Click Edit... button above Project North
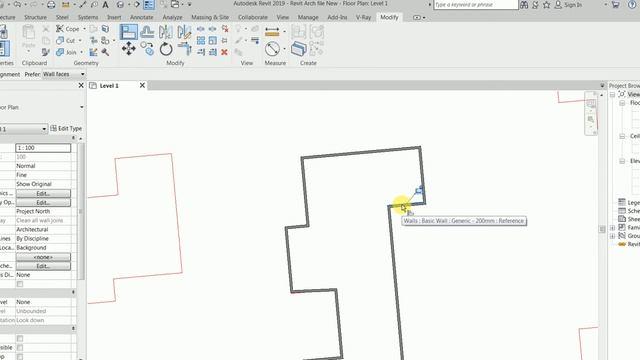The width and height of the screenshot is (640, 360). pos(43,202)
